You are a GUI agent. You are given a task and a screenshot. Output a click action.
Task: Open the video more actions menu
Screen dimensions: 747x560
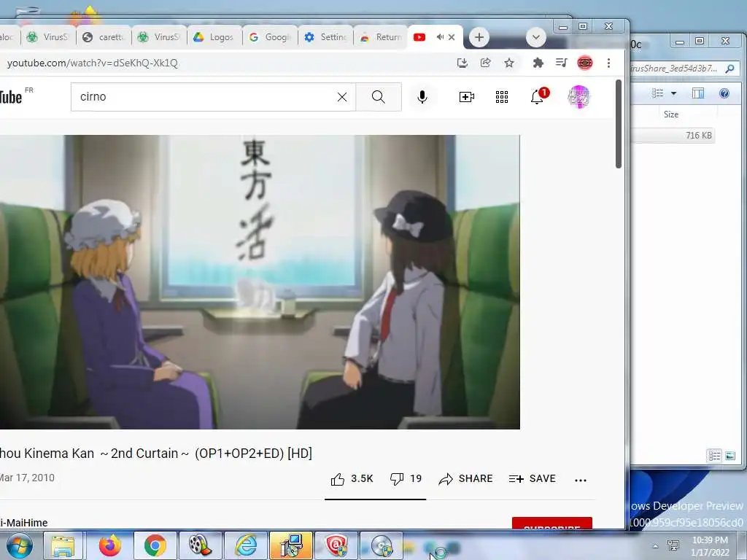581,480
